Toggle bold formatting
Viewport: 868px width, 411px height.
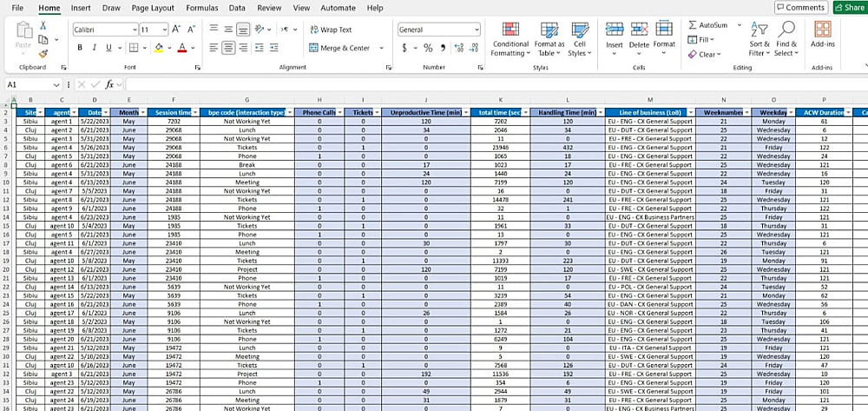(x=80, y=48)
